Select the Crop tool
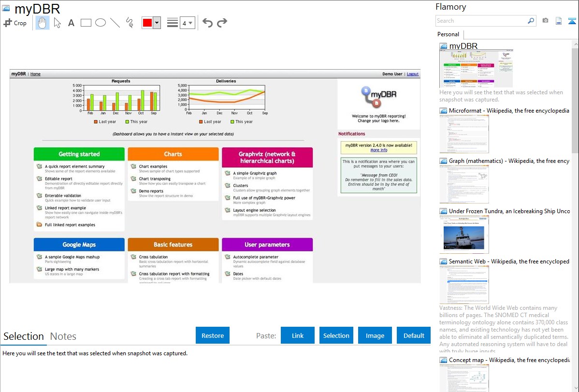Screen dimensions: 579x392 (x=15, y=23)
